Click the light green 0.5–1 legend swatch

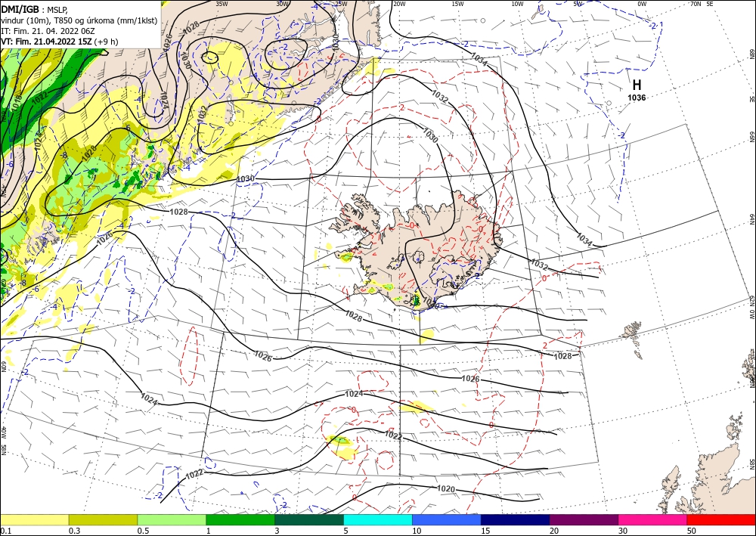172,519
